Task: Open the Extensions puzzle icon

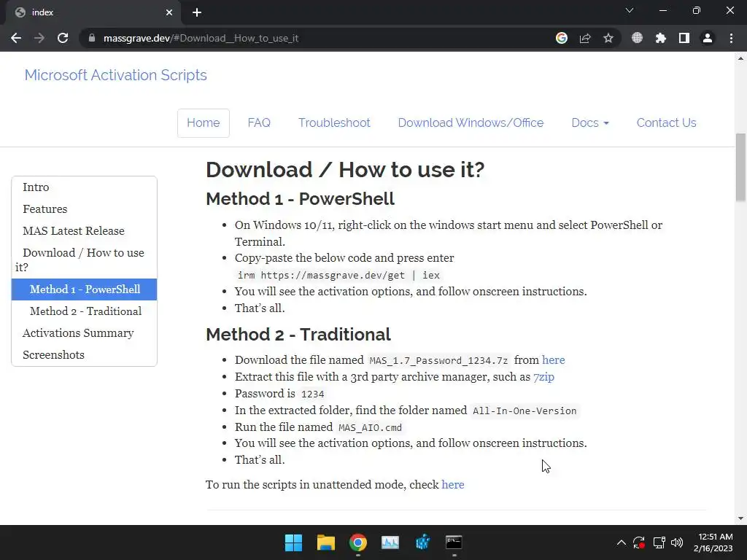Action: pyautogui.click(x=660, y=38)
